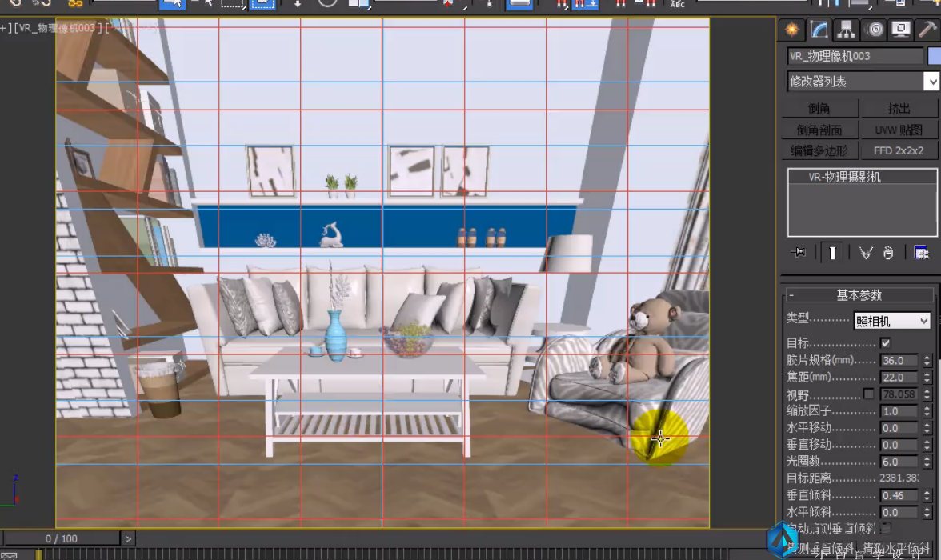Click the 焦距(mm) value field
Screen dimensions: 941x560
899,378
